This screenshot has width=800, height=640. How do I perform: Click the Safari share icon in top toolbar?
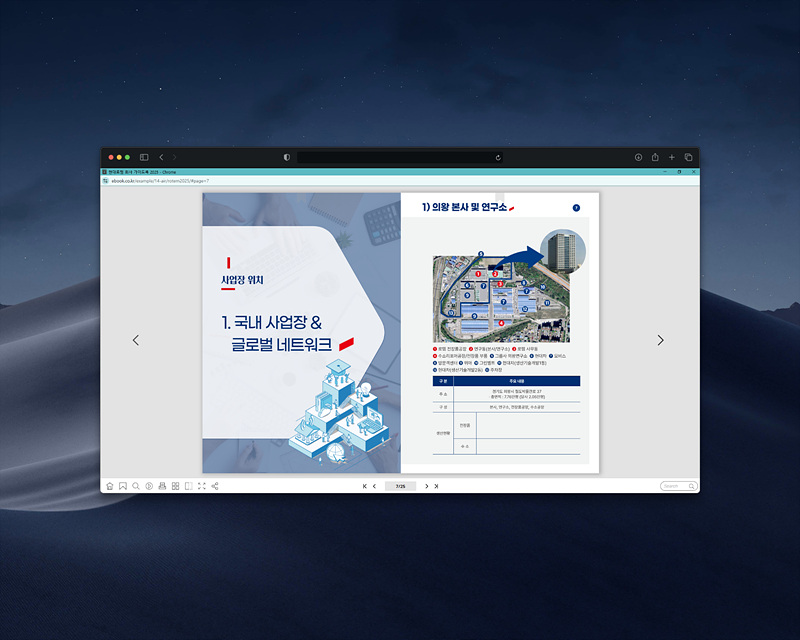click(x=655, y=157)
